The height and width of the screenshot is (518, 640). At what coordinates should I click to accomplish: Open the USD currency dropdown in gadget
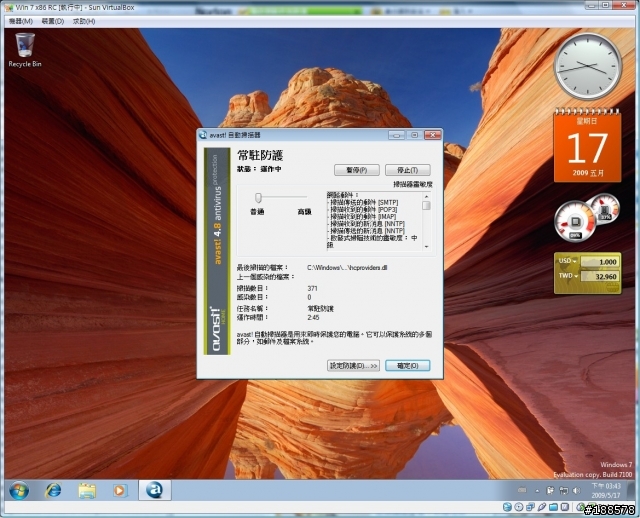567,261
